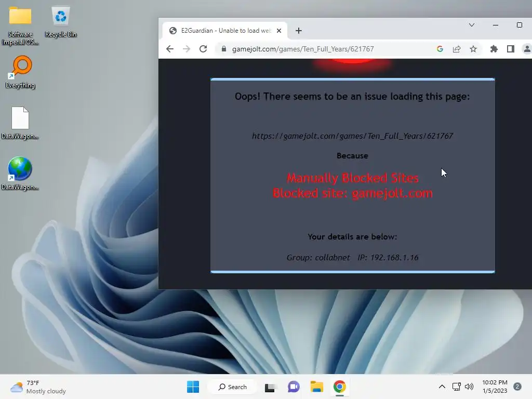Click 'Your details are below:' text

point(352,236)
